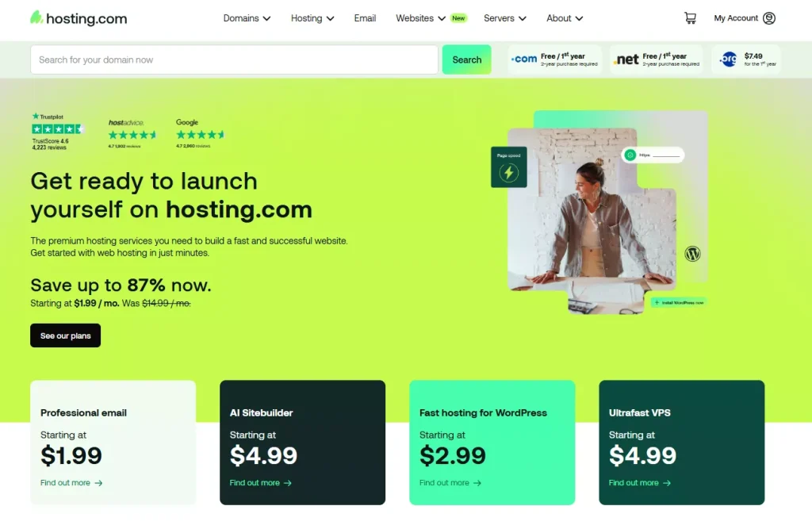Expand the Domains dropdown menu
This screenshot has height=529, width=812.
pyautogui.click(x=247, y=18)
